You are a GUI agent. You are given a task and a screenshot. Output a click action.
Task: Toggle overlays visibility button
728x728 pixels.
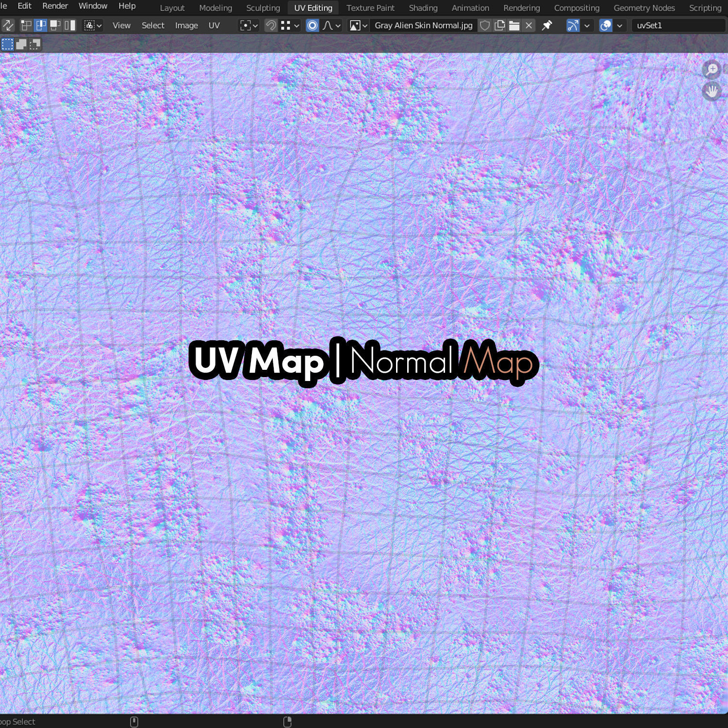tap(606, 25)
